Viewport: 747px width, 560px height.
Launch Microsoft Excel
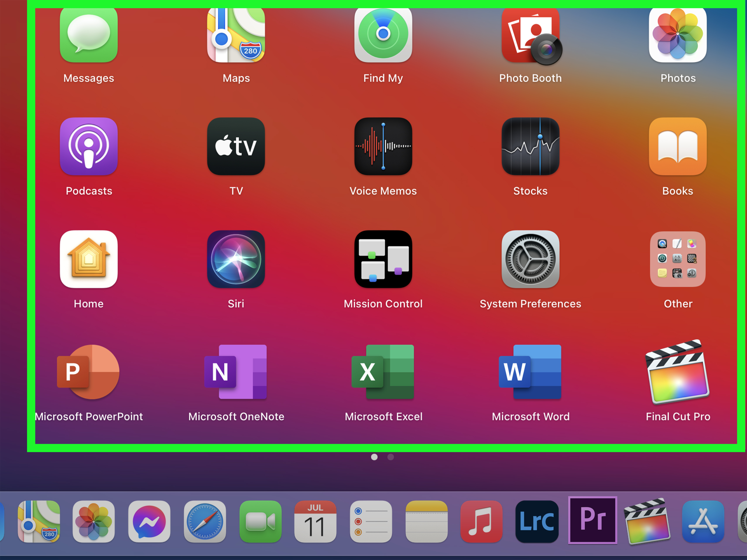click(x=383, y=372)
